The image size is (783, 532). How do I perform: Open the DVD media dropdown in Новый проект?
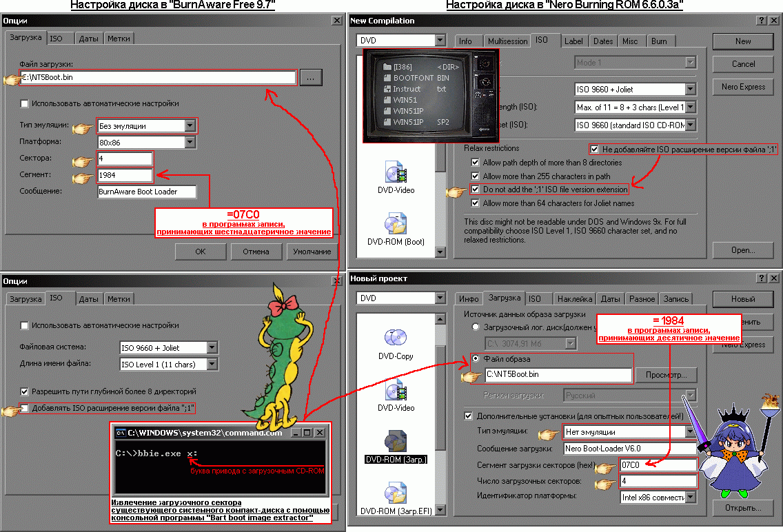(x=440, y=298)
